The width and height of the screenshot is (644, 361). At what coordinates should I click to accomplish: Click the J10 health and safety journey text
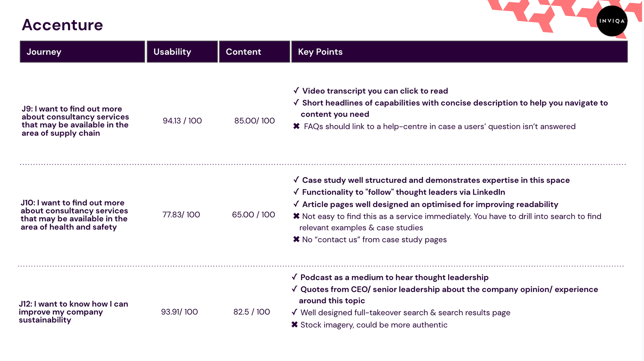[74, 215]
